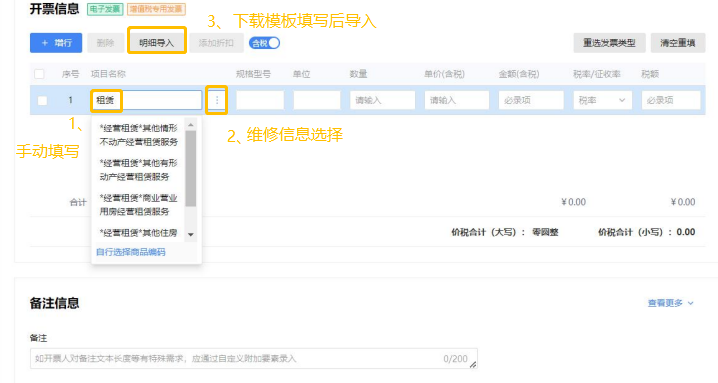Click the 数量 quantity input field
This screenshot has height=383, width=718.
pos(382,100)
